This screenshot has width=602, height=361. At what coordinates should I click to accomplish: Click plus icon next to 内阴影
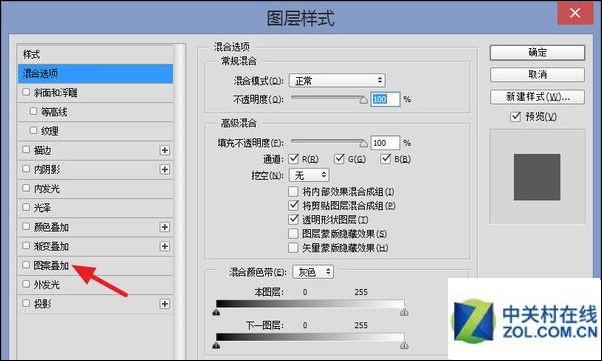point(165,169)
